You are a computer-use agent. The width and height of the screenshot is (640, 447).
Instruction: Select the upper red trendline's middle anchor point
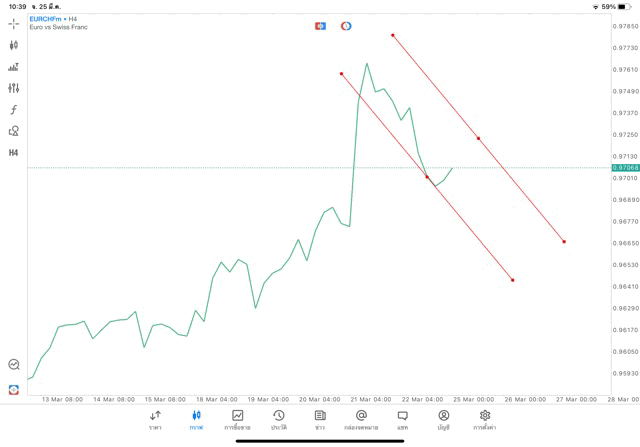(x=478, y=138)
